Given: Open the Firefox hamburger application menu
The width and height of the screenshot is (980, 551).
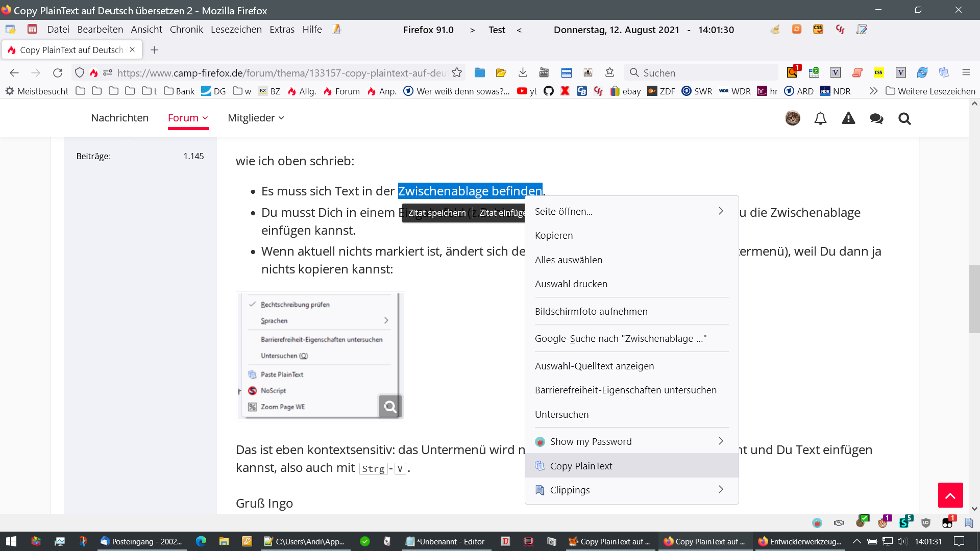Looking at the screenshot, I should [x=966, y=72].
